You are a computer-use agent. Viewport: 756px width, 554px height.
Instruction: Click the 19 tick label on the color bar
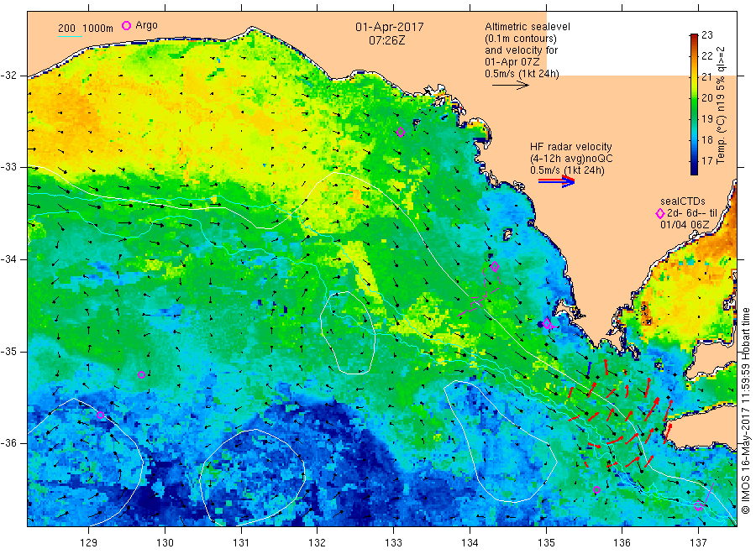tap(706, 119)
